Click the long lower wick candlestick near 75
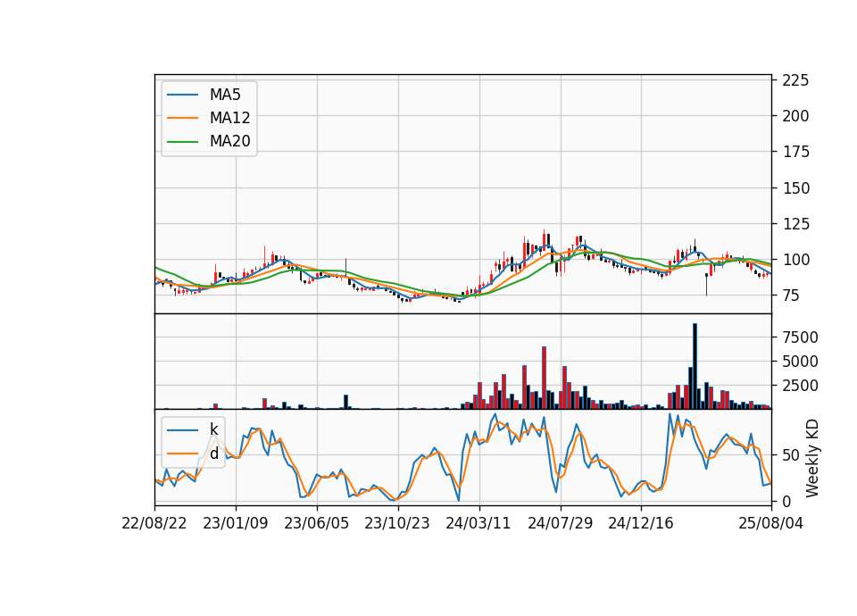Viewport: 857px width, 616px height. [x=706, y=284]
